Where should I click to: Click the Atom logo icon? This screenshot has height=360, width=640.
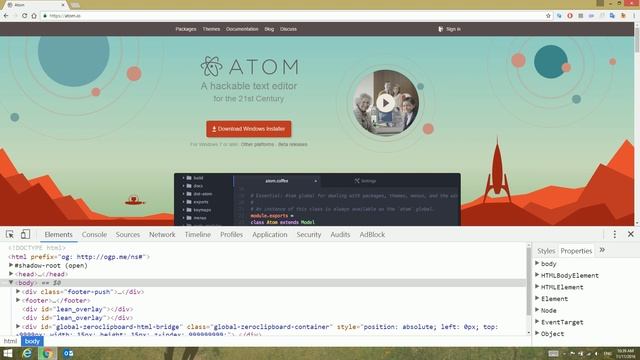211,66
